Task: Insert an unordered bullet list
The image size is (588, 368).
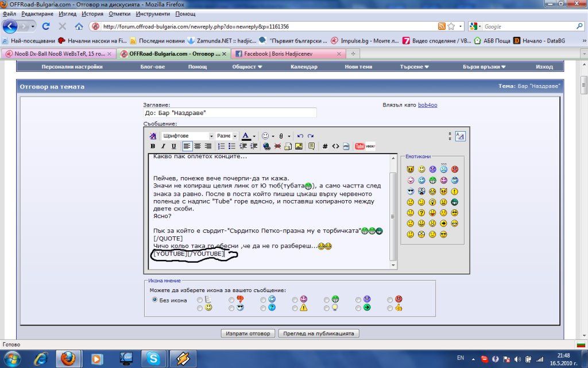Action: (232, 147)
